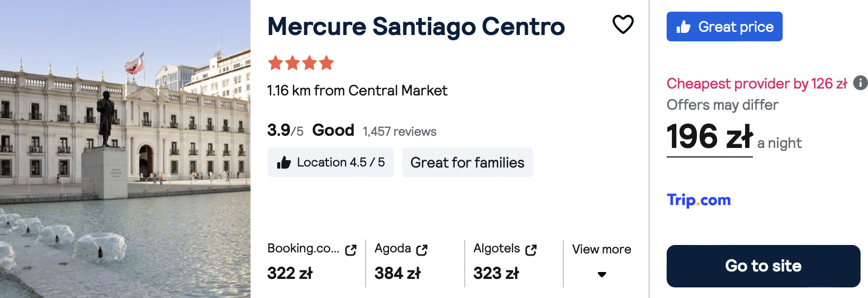Image resolution: width=868 pixels, height=298 pixels.
Task: Click Location 4.5 / 5 badge
Action: [331, 162]
